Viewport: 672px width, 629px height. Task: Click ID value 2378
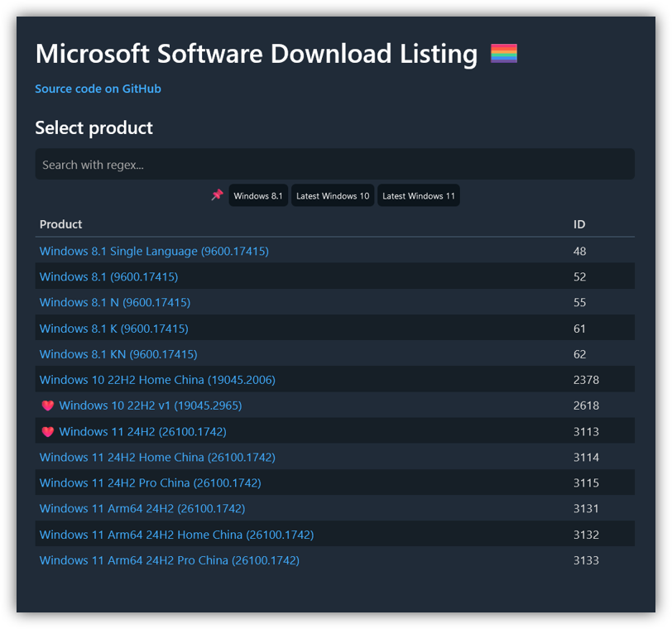pos(586,380)
